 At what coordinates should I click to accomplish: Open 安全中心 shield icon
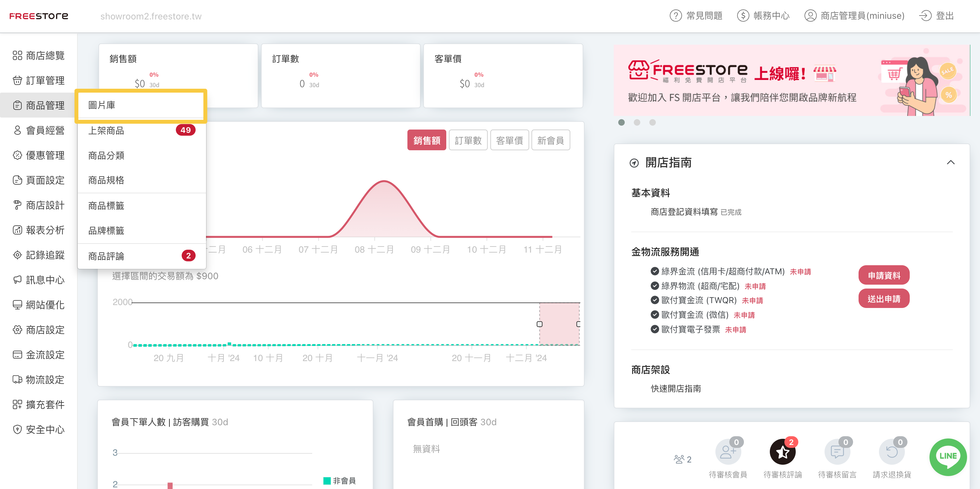click(x=17, y=429)
